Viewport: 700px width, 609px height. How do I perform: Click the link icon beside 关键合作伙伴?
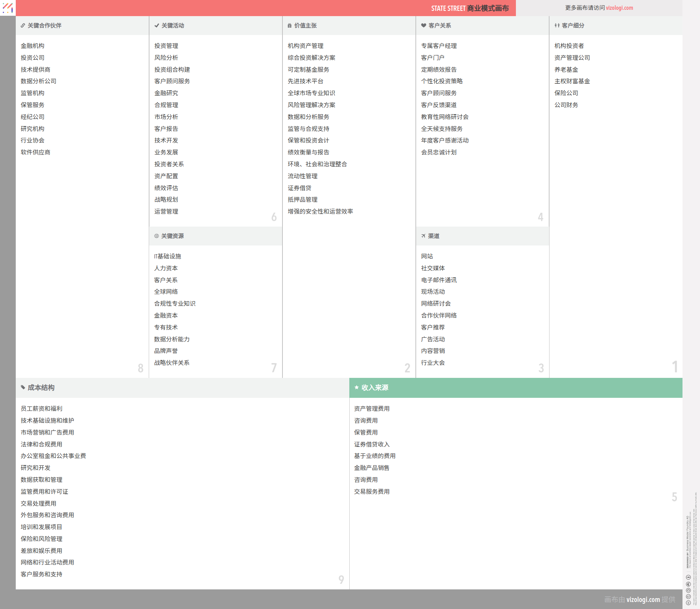click(23, 26)
